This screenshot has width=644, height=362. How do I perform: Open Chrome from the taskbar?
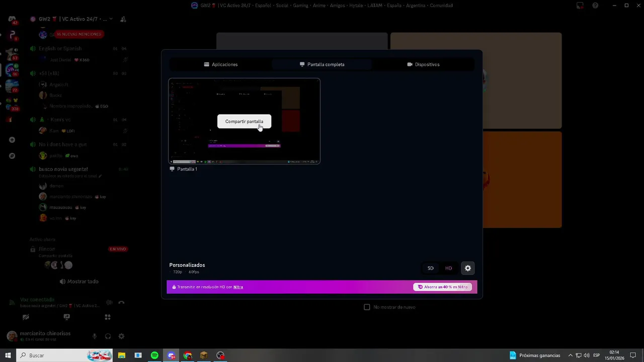pos(188,355)
